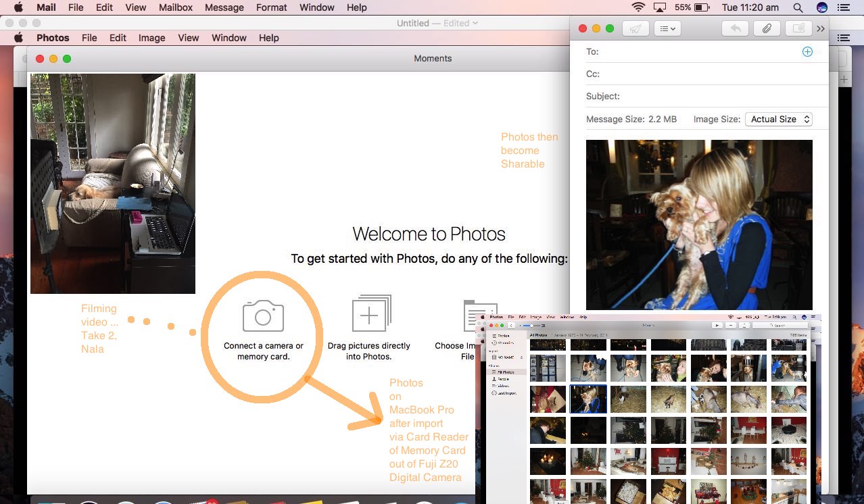This screenshot has height=504, width=864.
Task: Open the Image Size Actual Size dropdown
Action: pyautogui.click(x=779, y=119)
